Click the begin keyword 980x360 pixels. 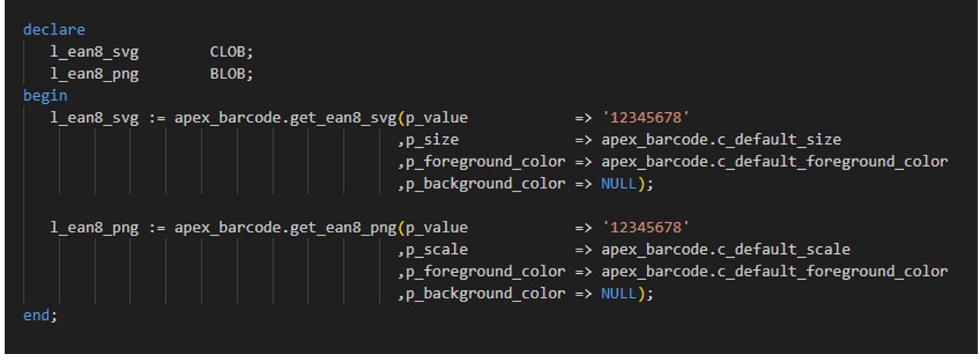pos(45,96)
